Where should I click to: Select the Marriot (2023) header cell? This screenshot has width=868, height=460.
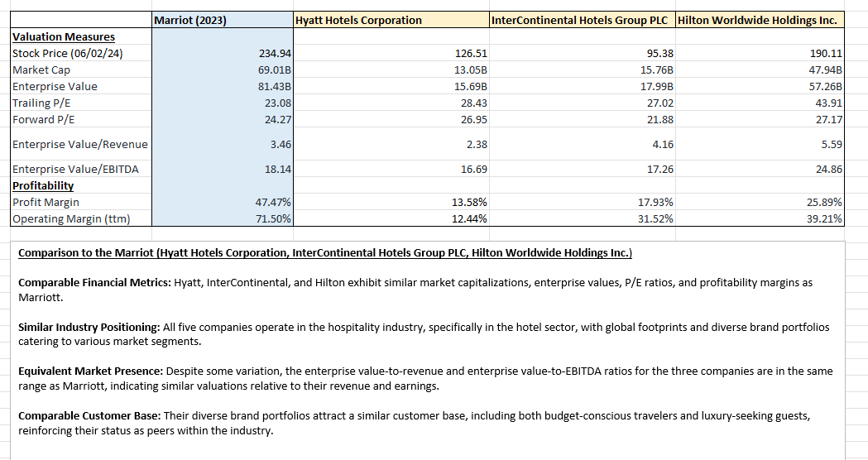223,21
